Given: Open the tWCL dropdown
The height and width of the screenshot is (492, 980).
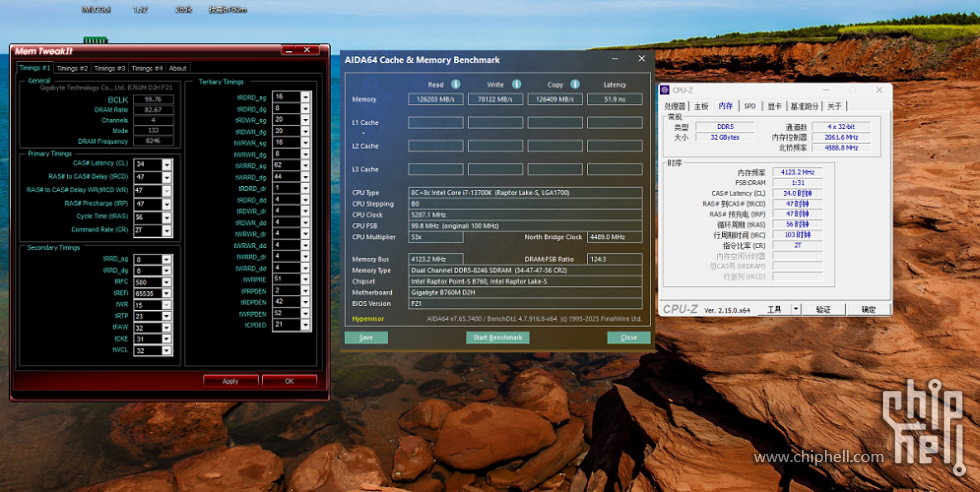Looking at the screenshot, I should (x=166, y=351).
